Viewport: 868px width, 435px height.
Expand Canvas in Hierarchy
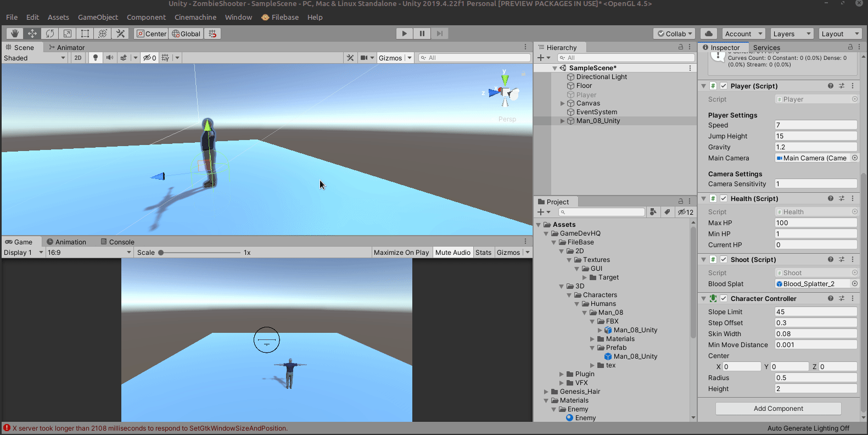[x=562, y=103]
